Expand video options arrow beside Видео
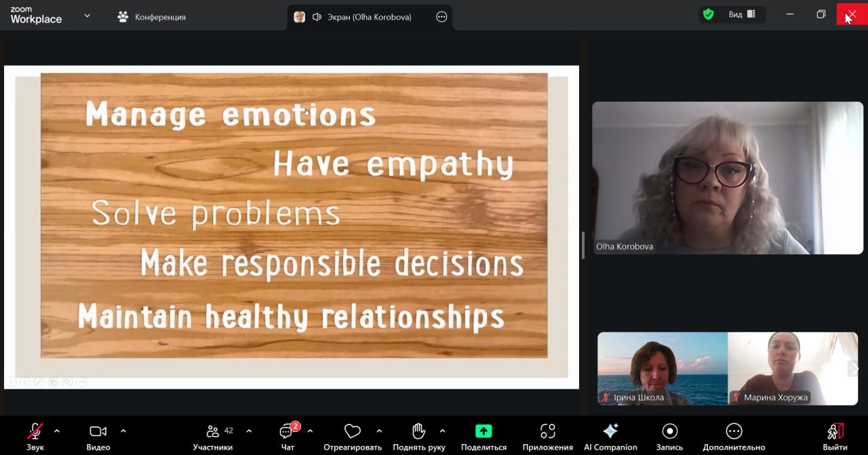The image size is (868, 455). click(x=123, y=431)
